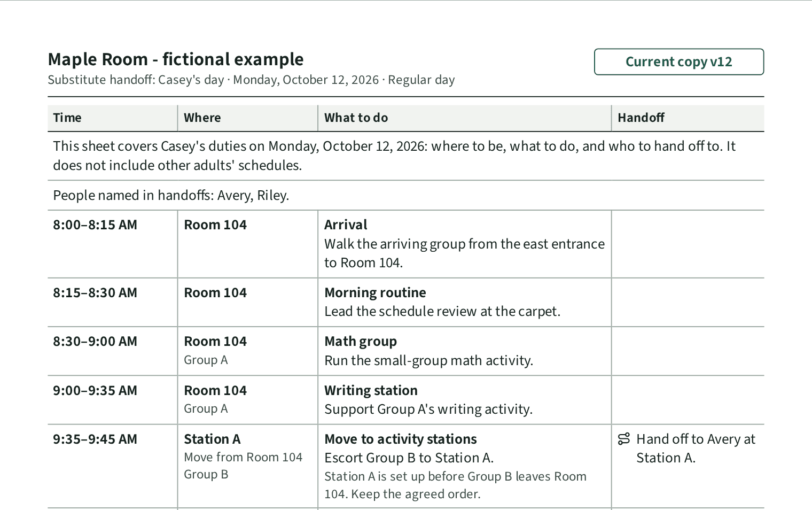
Task: Click Room 104 in the Arrival row
Action: tap(215, 225)
